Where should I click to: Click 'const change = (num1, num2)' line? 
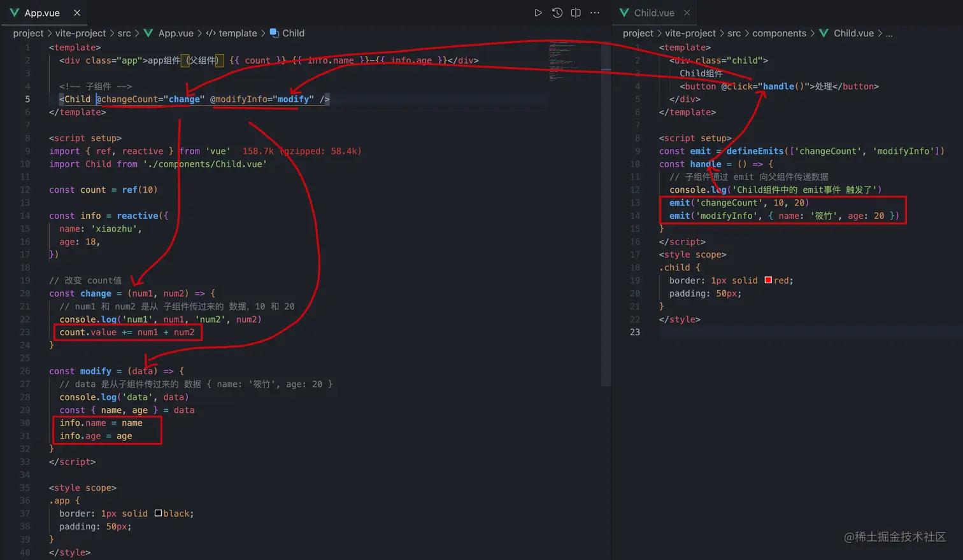132,293
